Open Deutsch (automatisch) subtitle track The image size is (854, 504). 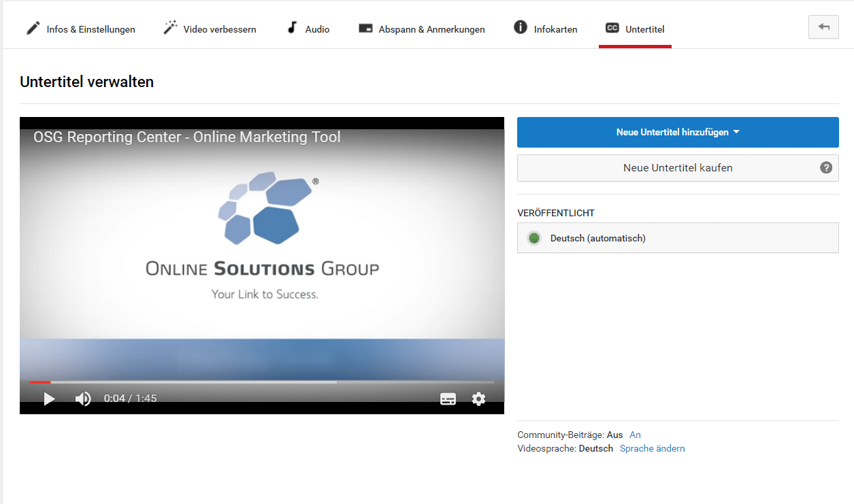[x=678, y=238]
